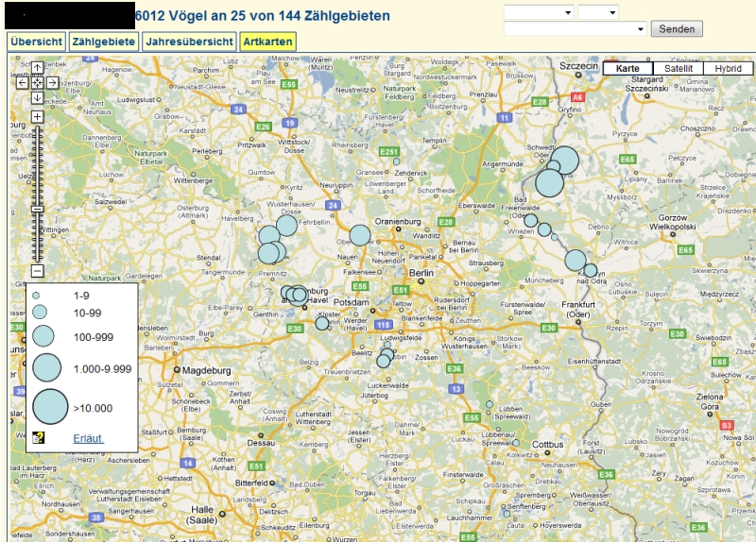Switch map view to Satellit
Image resolution: width=756 pixels, height=542 pixels.
click(x=678, y=69)
